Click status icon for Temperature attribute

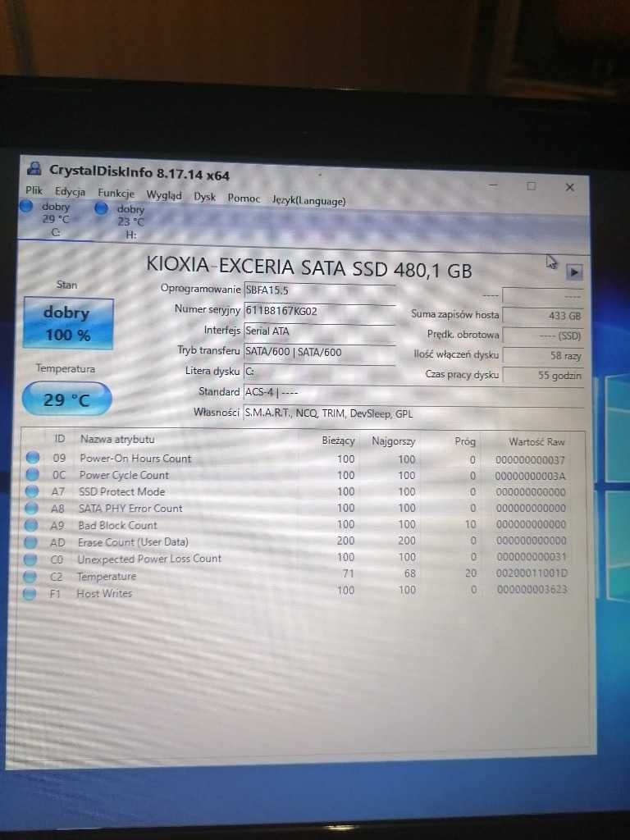click(x=30, y=577)
